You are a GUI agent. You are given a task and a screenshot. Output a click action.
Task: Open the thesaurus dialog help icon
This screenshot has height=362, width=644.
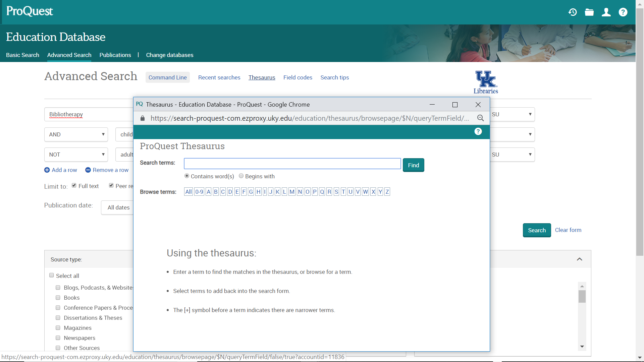pos(478,131)
